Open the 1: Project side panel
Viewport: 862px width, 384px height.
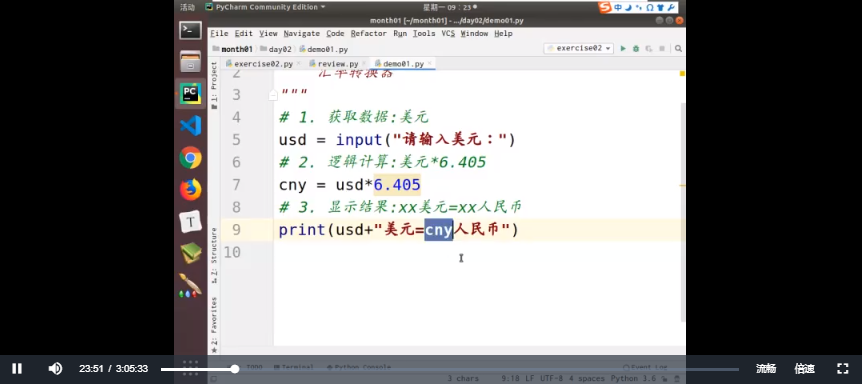(x=214, y=85)
